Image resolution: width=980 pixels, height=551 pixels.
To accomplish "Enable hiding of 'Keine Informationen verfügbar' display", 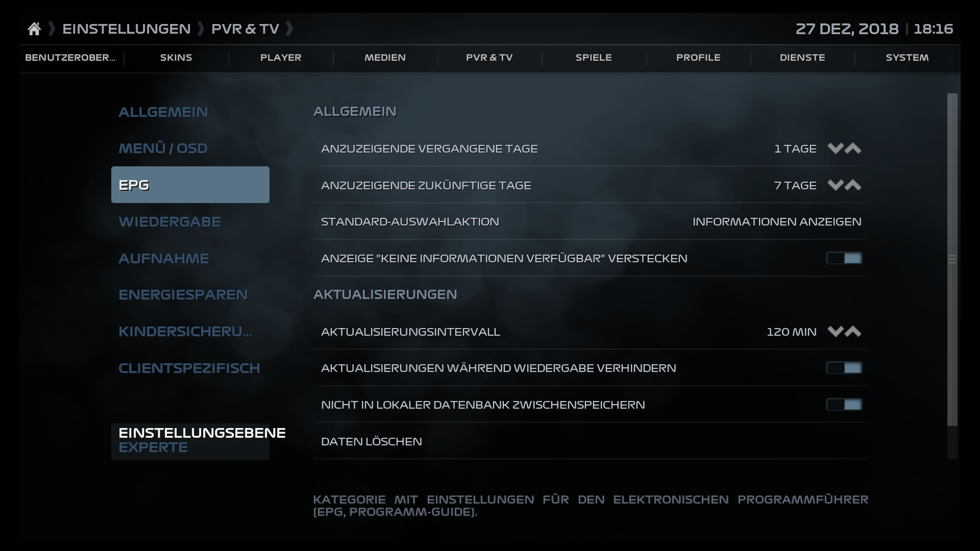I will [844, 258].
